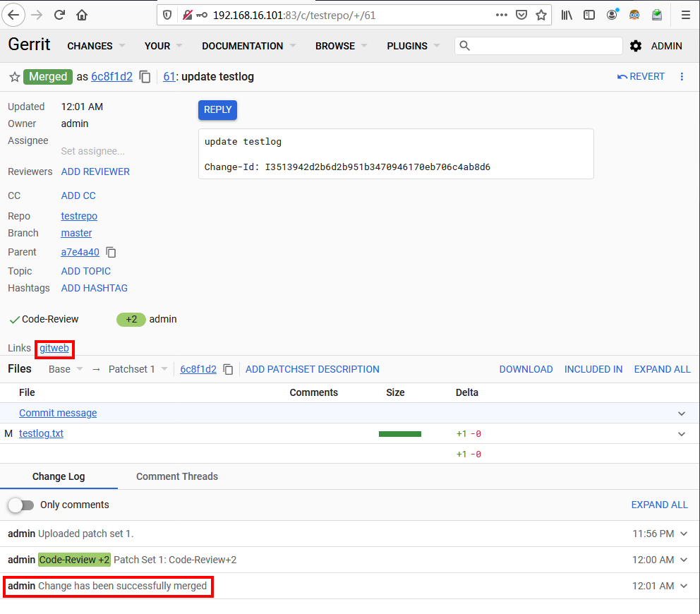Go back with the browser back arrow

click(13, 16)
